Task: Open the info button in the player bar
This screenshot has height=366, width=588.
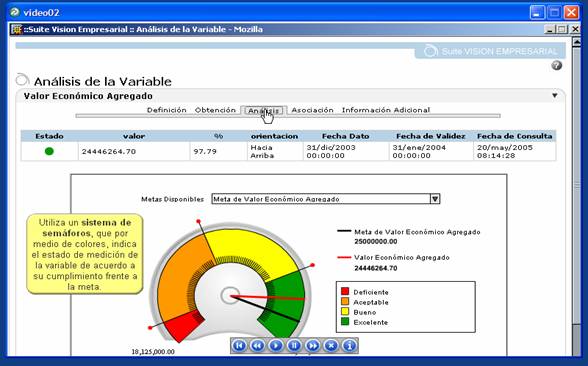Action: (350, 345)
